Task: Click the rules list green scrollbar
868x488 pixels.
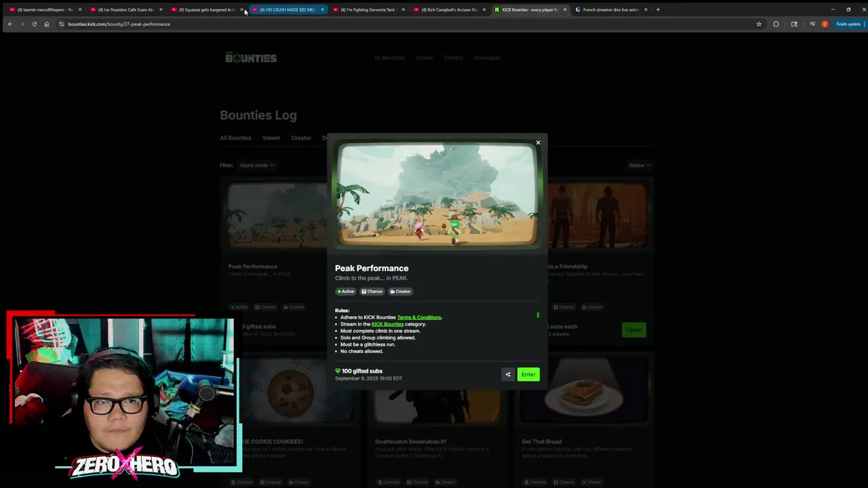Action: click(x=538, y=315)
